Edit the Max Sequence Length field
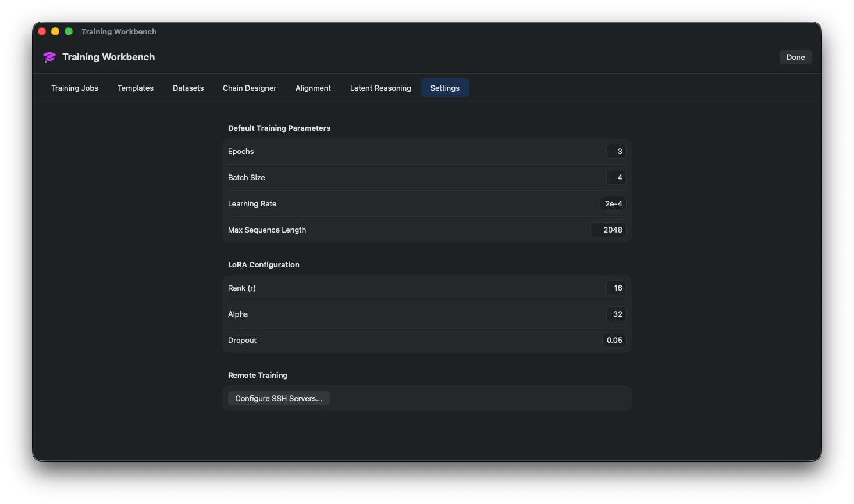 pyautogui.click(x=609, y=230)
